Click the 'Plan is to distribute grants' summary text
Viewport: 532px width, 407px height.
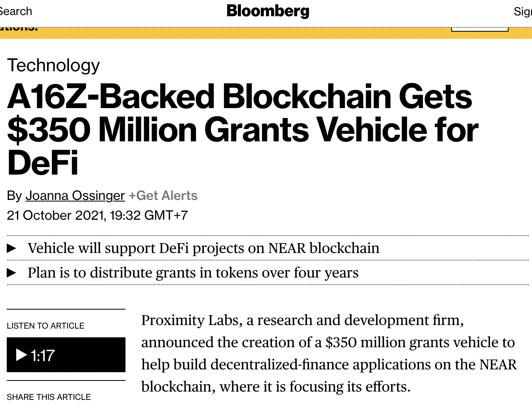[x=193, y=273]
